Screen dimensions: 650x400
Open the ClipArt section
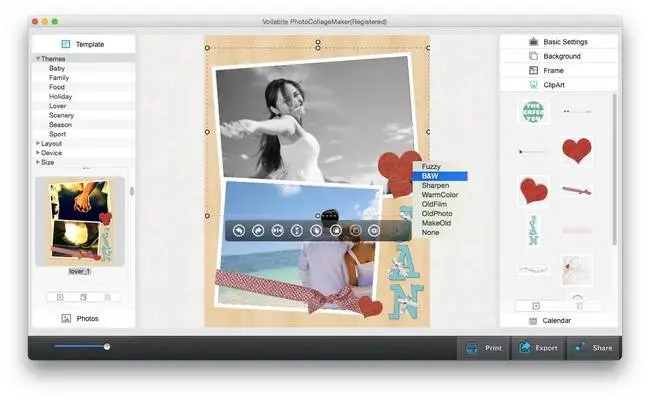pos(559,85)
